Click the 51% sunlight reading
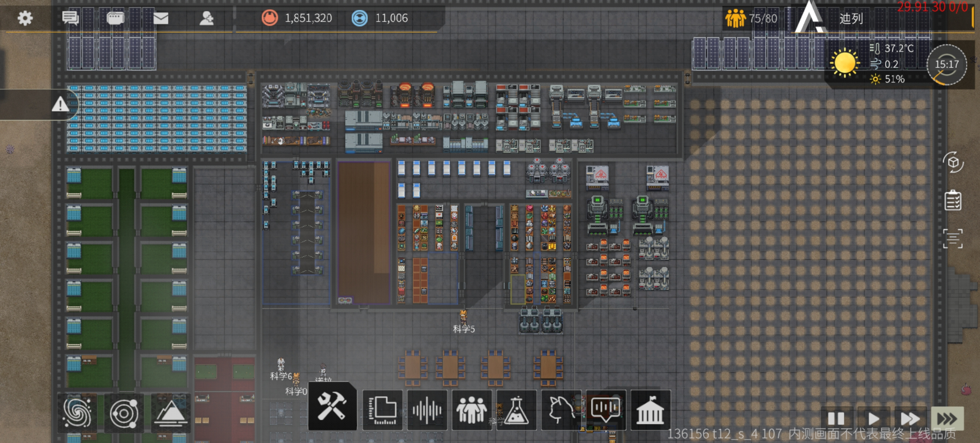Viewport: 980px width, 443px height. click(894, 79)
